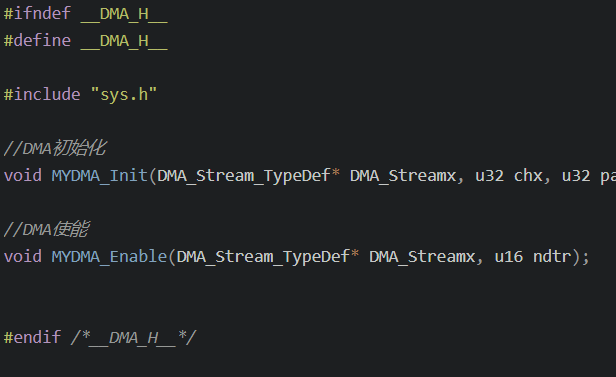This screenshot has width=616, height=377.
Task: Click the ndtr parameter
Action: point(552,257)
